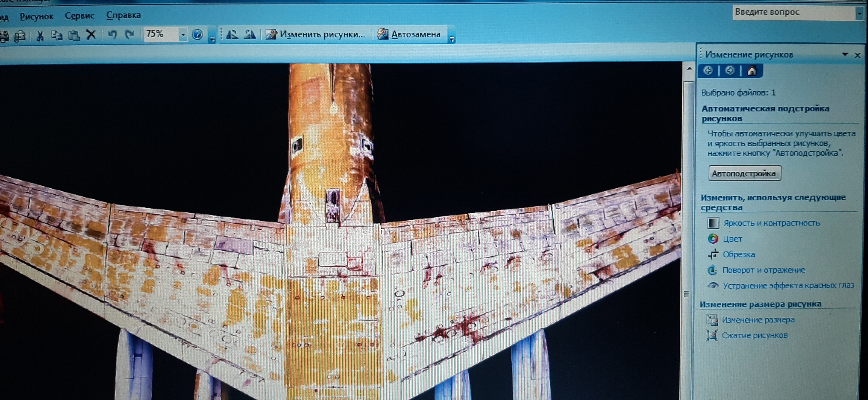868x400 pixels.
Task: Rotate picture right with toolbar icon
Action: (250, 34)
